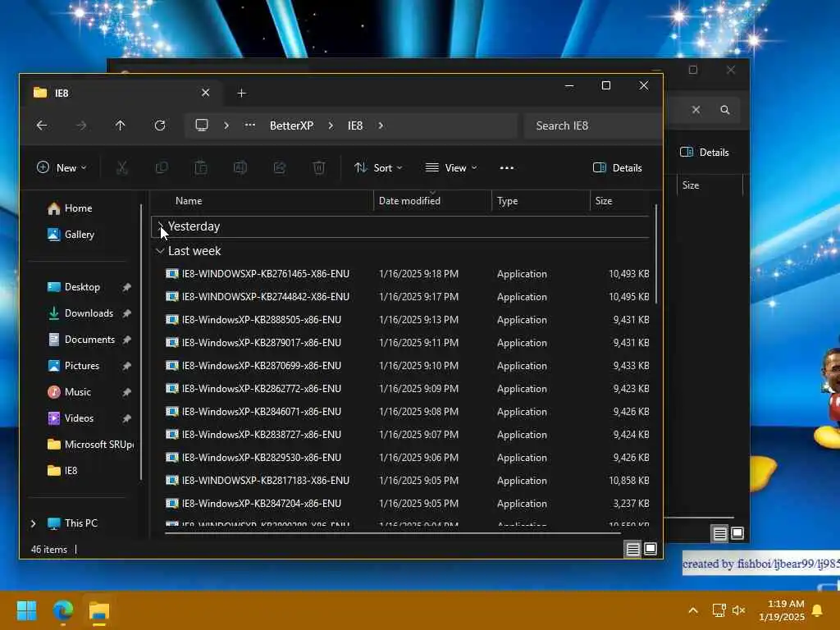
Task: Click the icon of IE8-WindowsXP-KB2847204-x86-ENU
Action: [172, 504]
